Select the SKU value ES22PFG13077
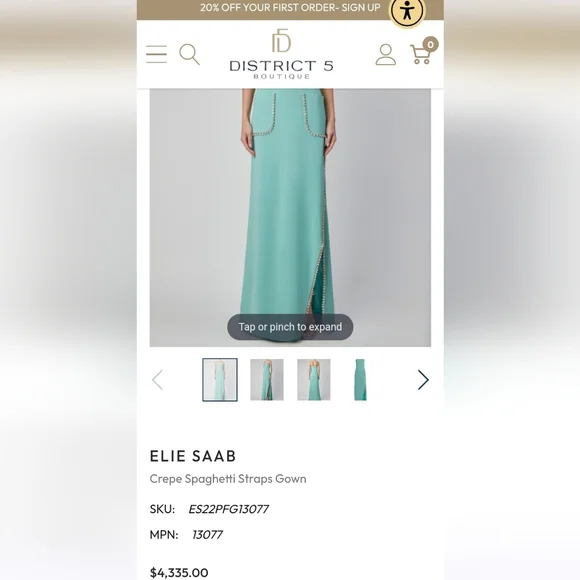The image size is (580, 580). click(x=229, y=509)
